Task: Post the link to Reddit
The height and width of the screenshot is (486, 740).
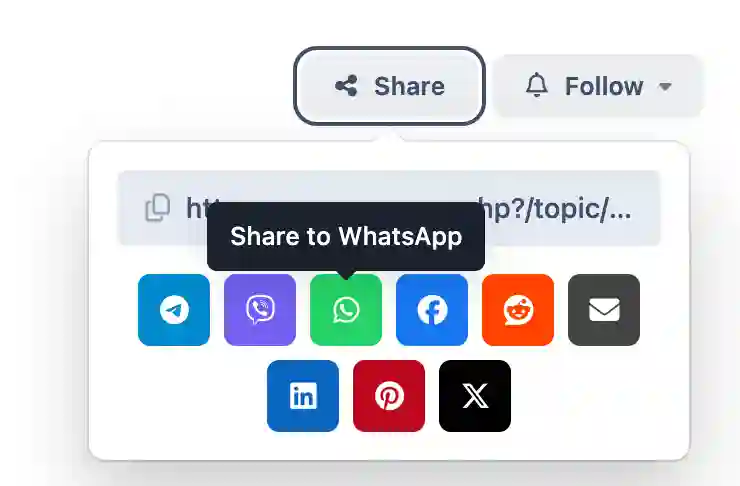Action: pyautogui.click(x=518, y=310)
